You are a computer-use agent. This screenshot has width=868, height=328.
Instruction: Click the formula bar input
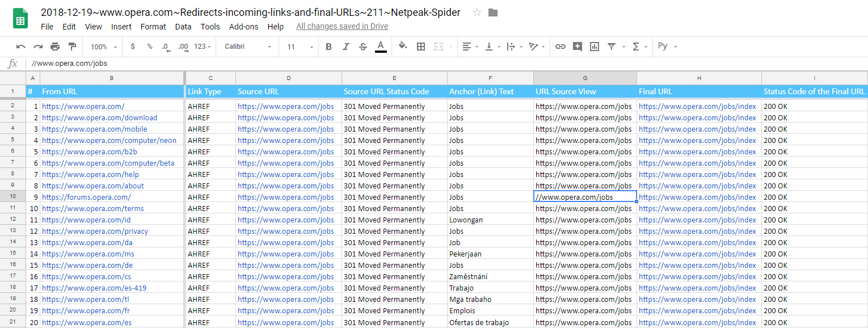coord(448,64)
